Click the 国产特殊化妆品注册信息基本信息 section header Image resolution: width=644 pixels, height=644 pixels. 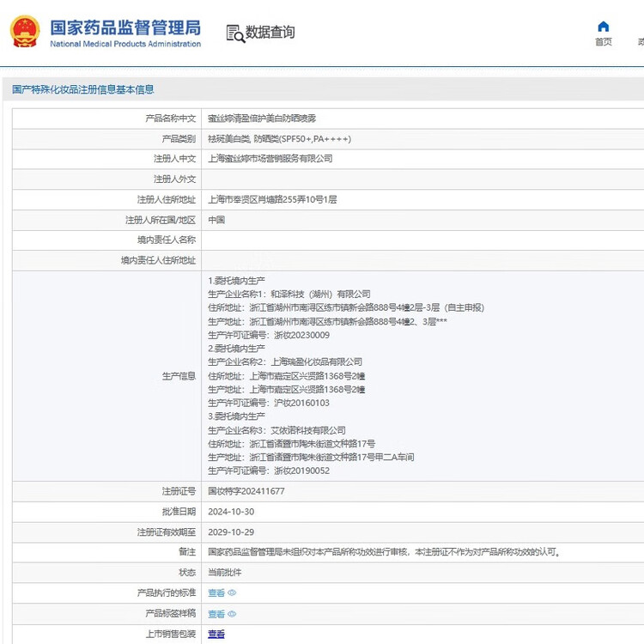pyautogui.click(x=82, y=89)
